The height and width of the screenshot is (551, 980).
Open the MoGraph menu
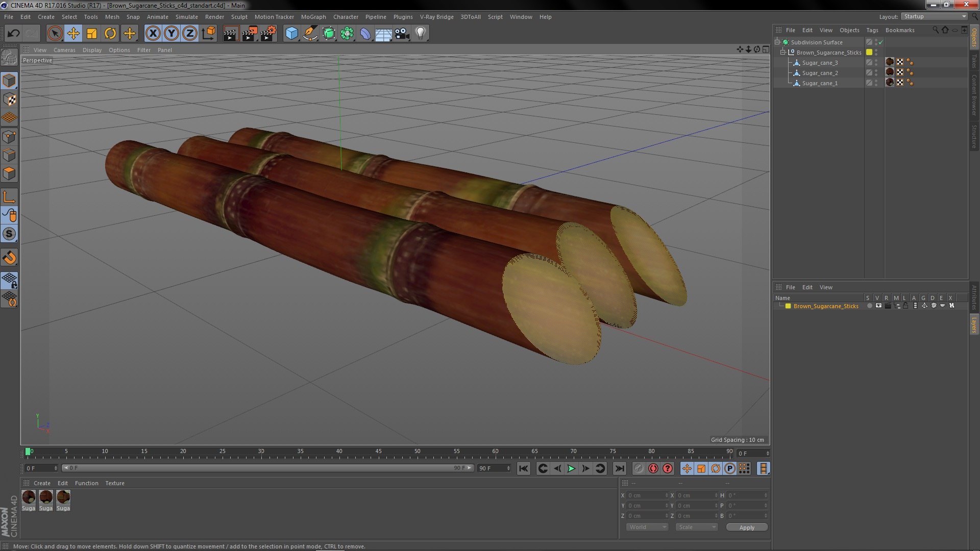313,17
